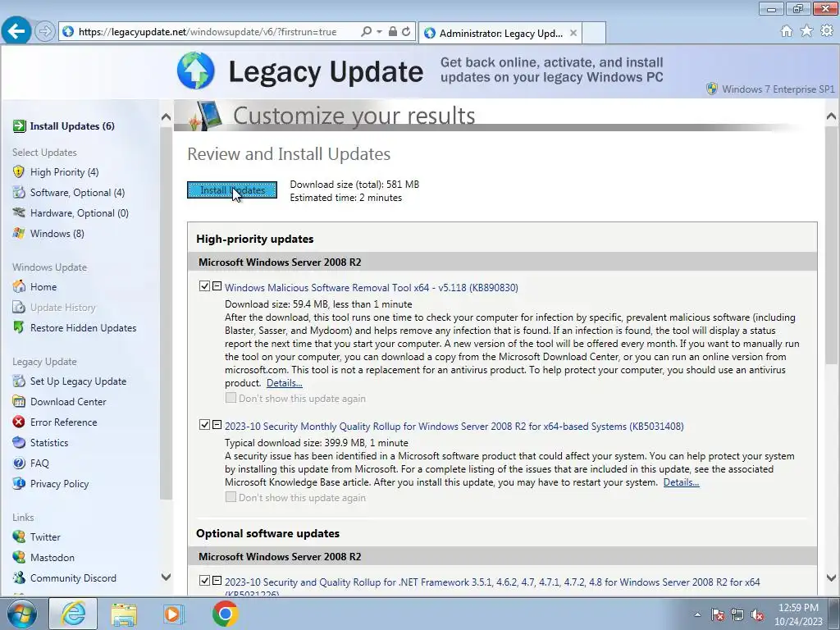Click the muted volume tray icon
The width and height of the screenshot is (840, 630).
(757, 614)
